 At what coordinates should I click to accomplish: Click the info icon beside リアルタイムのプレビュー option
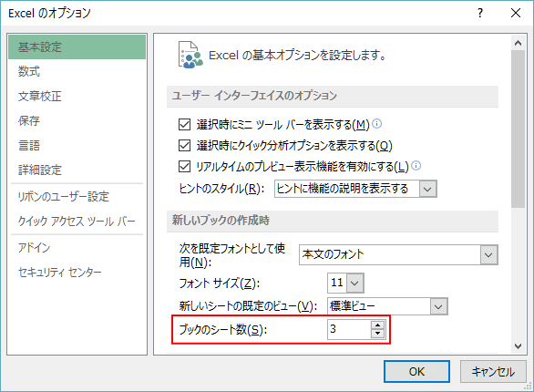[x=416, y=166]
